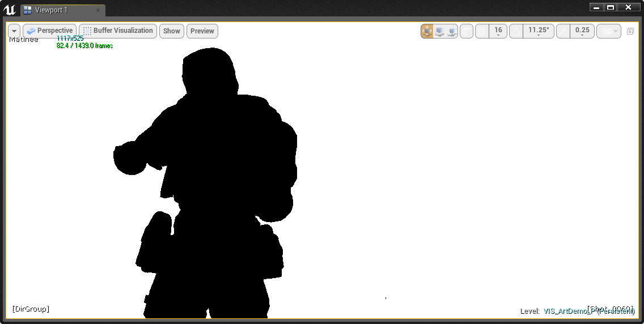Click the VIS_ArtDemo_P (Persistent) level link
Screen dimensions: 644x324
(589, 312)
